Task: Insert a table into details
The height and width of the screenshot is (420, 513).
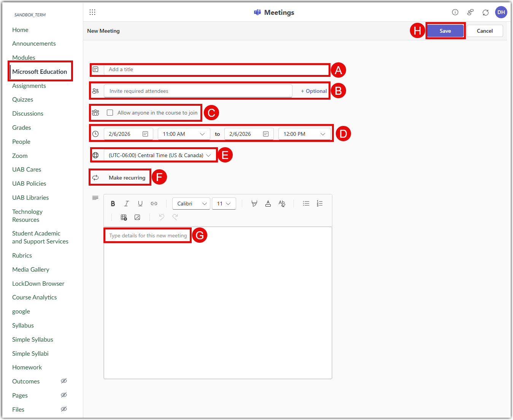Action: click(124, 217)
